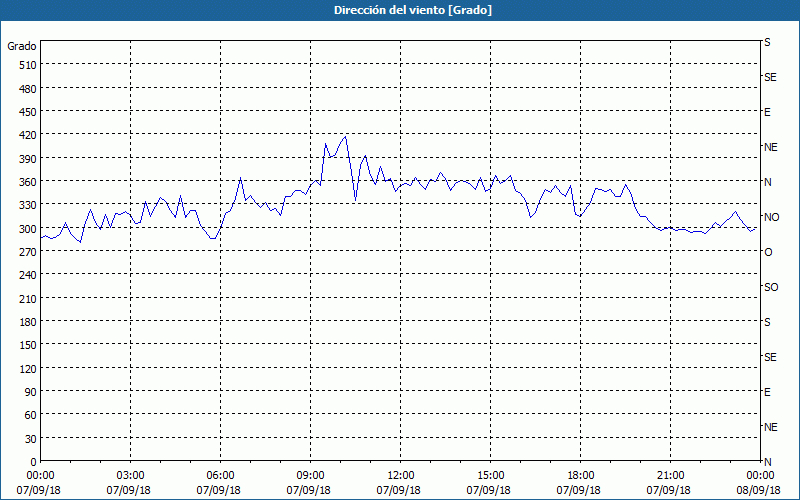
Task: Click the "E" compass label level with 450
Action: click(767, 112)
